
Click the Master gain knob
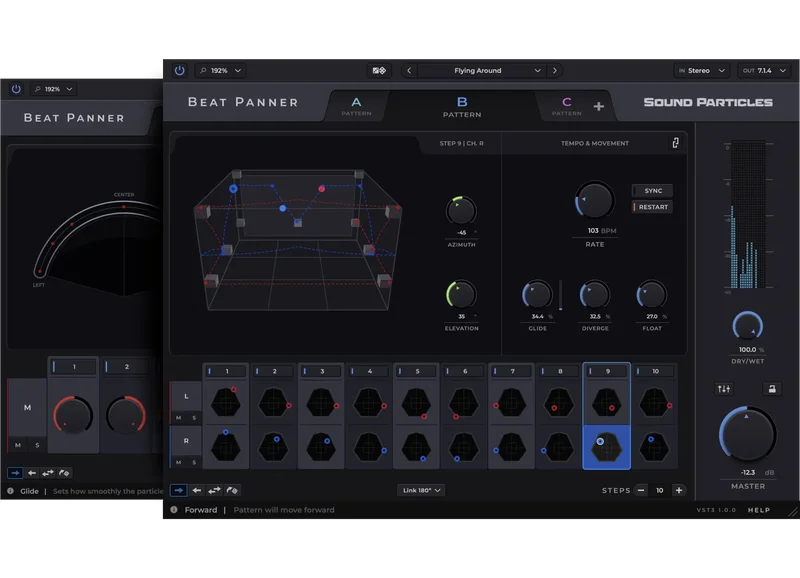coord(747,435)
